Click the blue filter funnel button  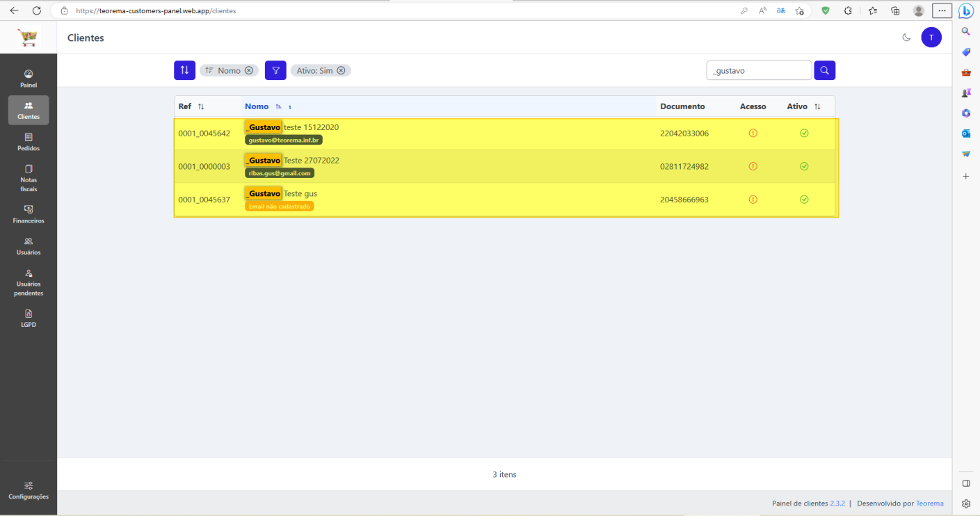[275, 70]
